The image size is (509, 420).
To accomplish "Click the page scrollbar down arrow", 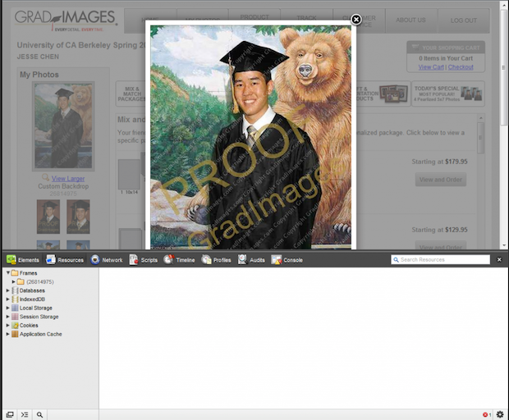I will 503,245.
